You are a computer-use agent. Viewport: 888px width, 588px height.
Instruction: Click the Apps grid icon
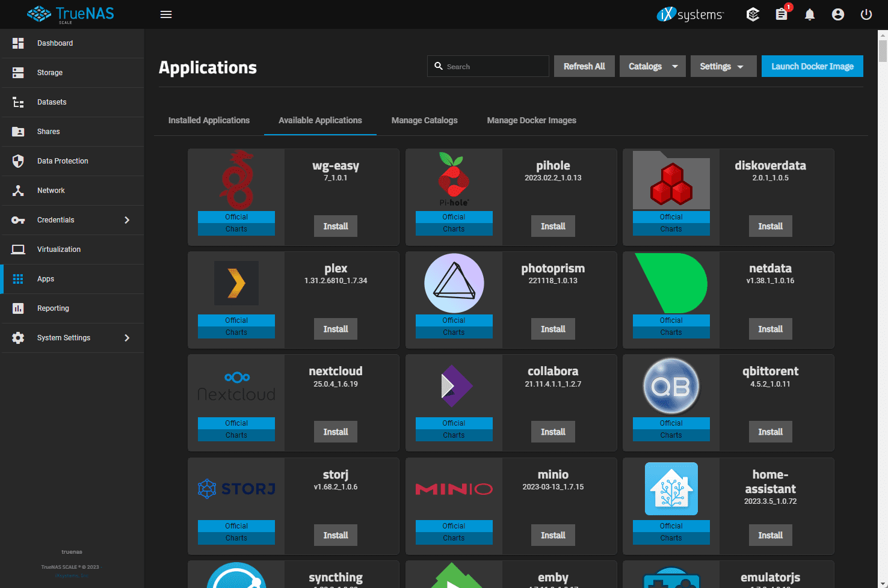click(x=18, y=279)
